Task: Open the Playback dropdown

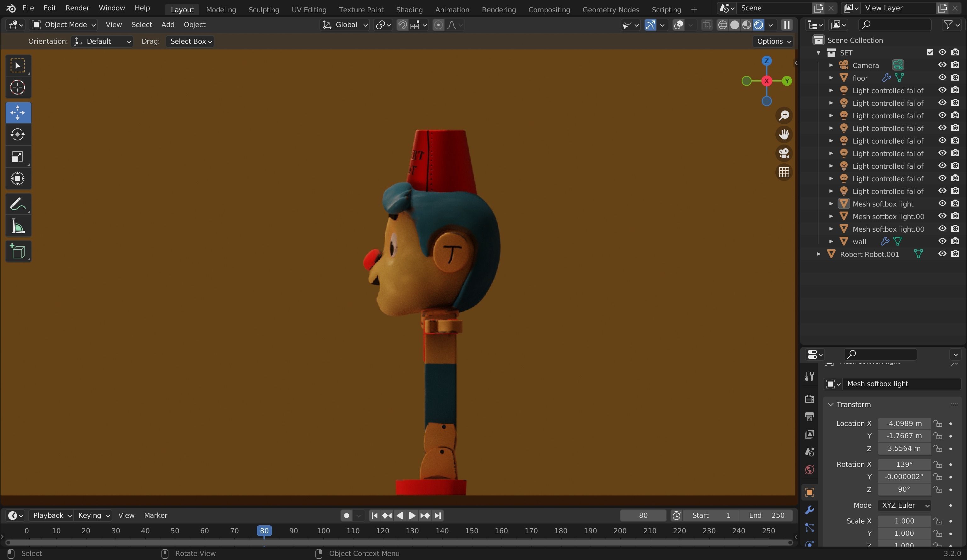Action: coord(51,516)
